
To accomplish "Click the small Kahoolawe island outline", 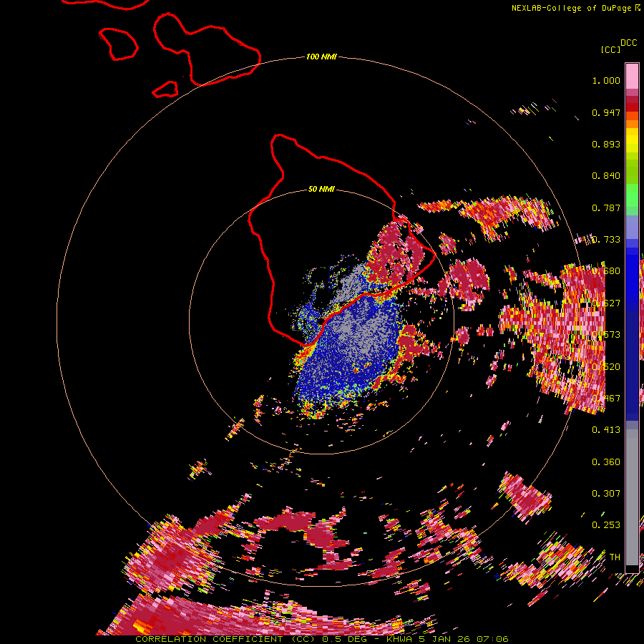I will pos(165,89).
